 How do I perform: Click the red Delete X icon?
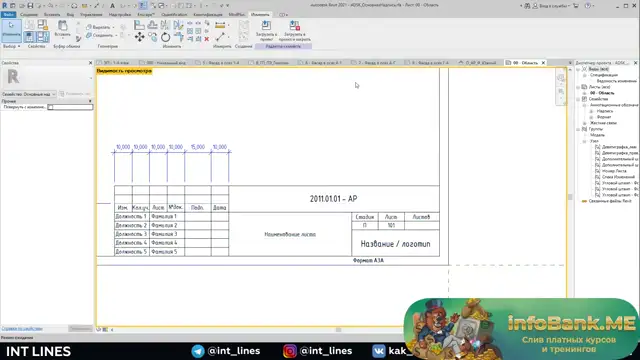coord(207,39)
